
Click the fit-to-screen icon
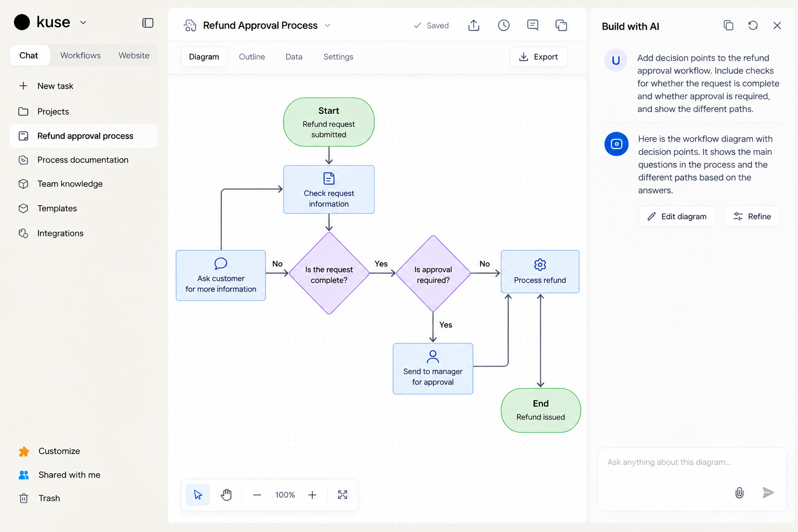pos(342,495)
